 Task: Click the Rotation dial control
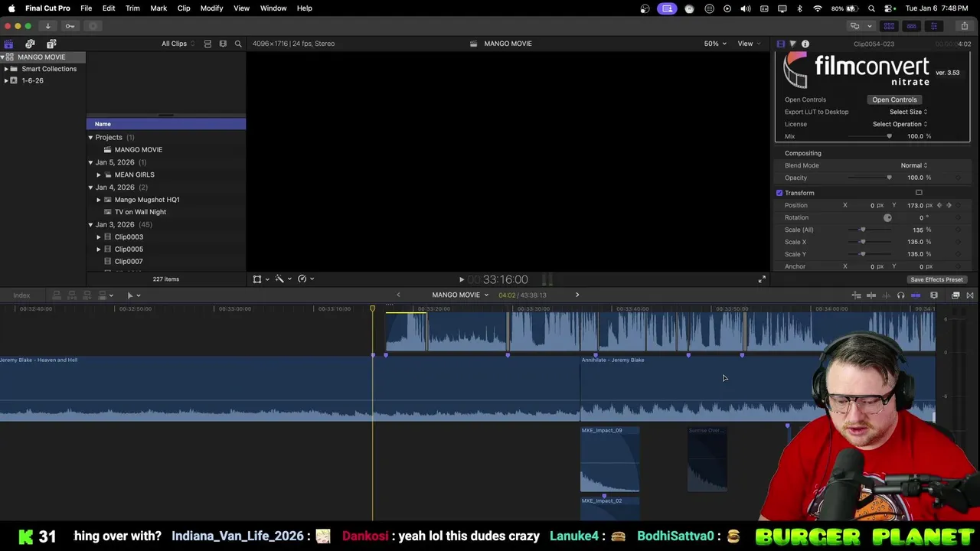(887, 217)
